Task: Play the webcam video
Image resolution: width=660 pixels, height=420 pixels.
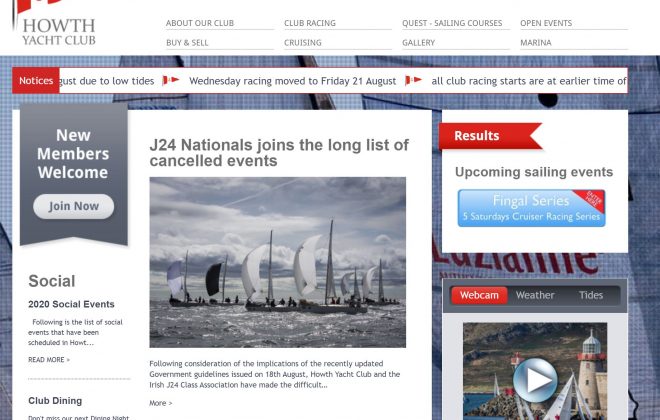Action: [x=535, y=380]
